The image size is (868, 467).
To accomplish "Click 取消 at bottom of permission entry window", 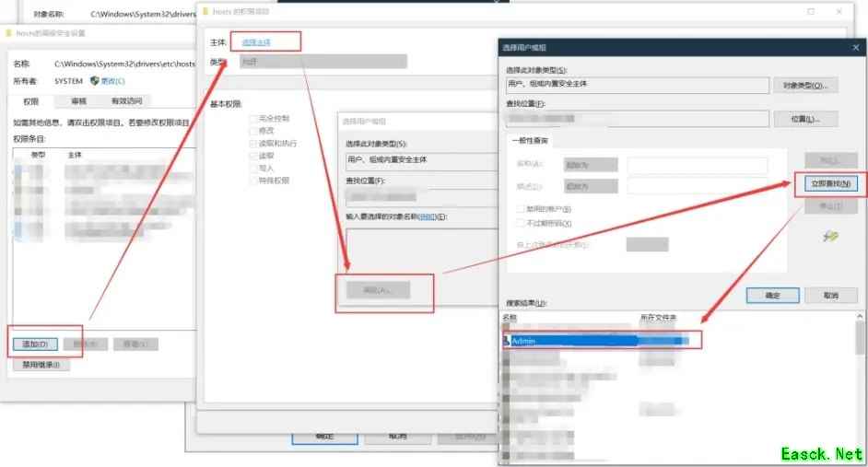I will coord(398,438).
